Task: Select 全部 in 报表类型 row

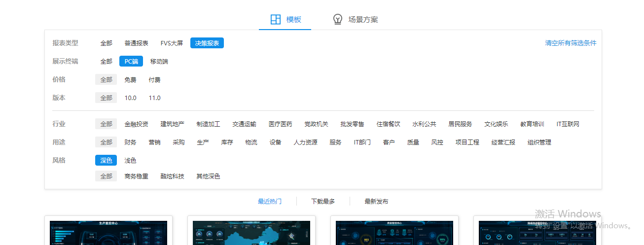Action: (x=106, y=43)
